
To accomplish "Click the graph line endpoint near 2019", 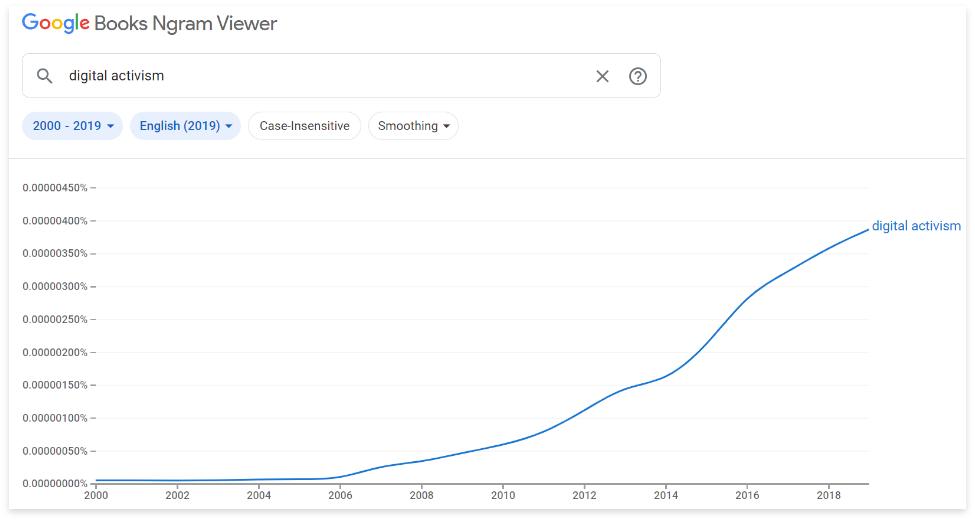I will (867, 230).
